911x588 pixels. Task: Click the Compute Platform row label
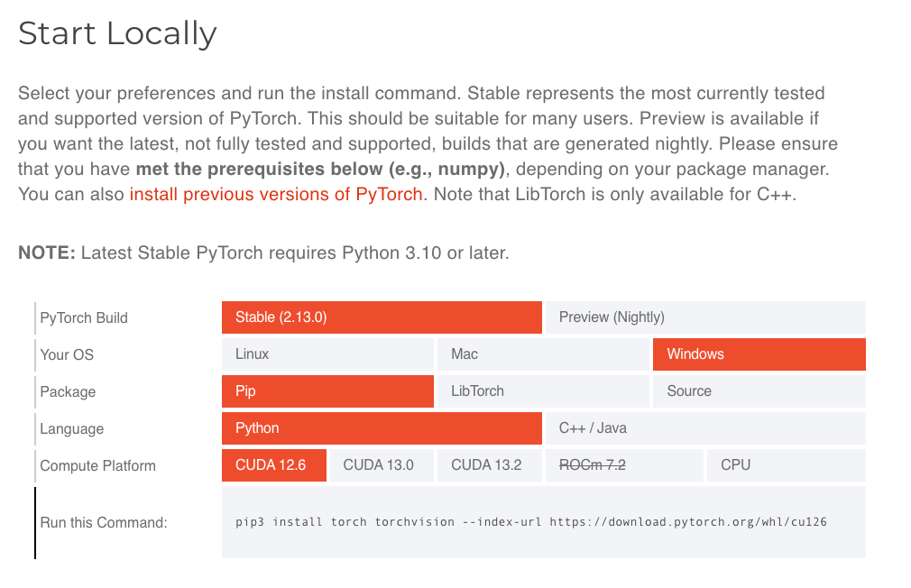[x=97, y=466]
